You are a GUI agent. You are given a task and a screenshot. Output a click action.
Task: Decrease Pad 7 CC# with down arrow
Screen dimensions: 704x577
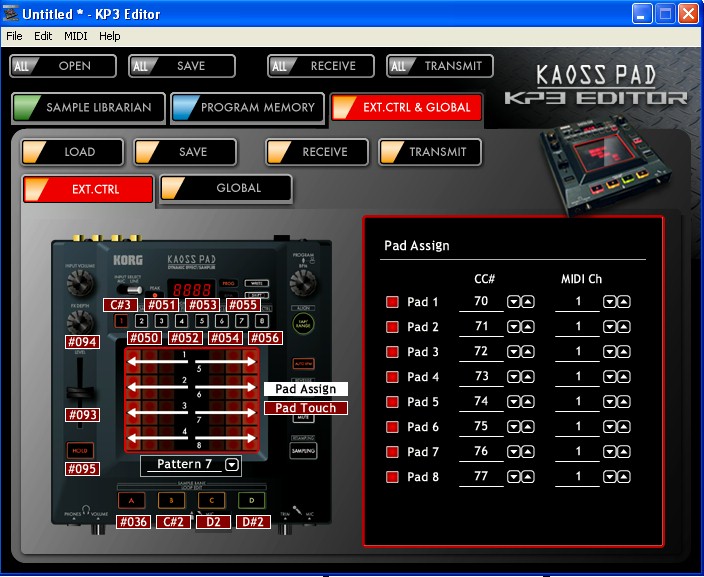click(513, 452)
